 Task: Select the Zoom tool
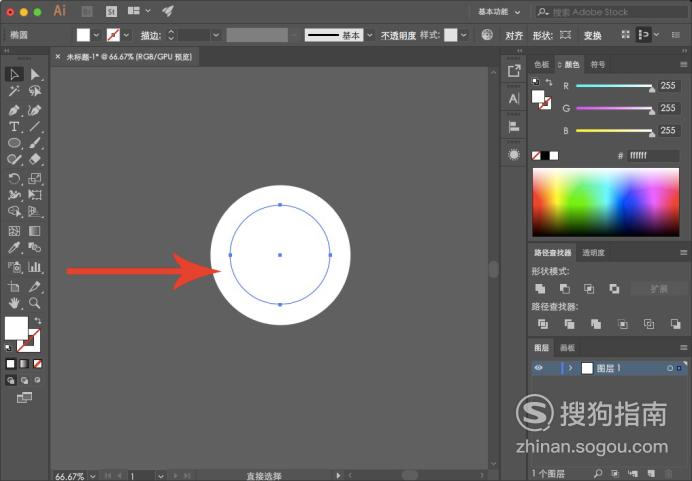tap(35, 303)
